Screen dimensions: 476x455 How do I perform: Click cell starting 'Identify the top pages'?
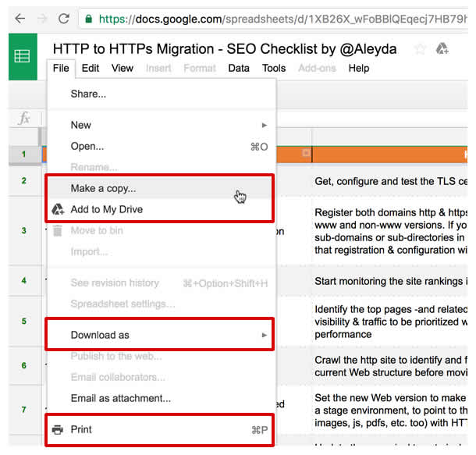tap(390, 322)
